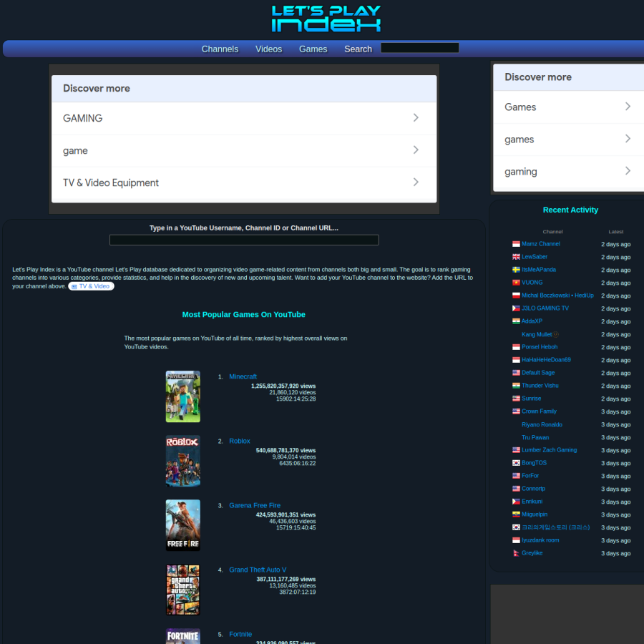Screen dimensions: 644x644
Task: Click the Nepal flag beside Greylike
Action: tap(516, 553)
